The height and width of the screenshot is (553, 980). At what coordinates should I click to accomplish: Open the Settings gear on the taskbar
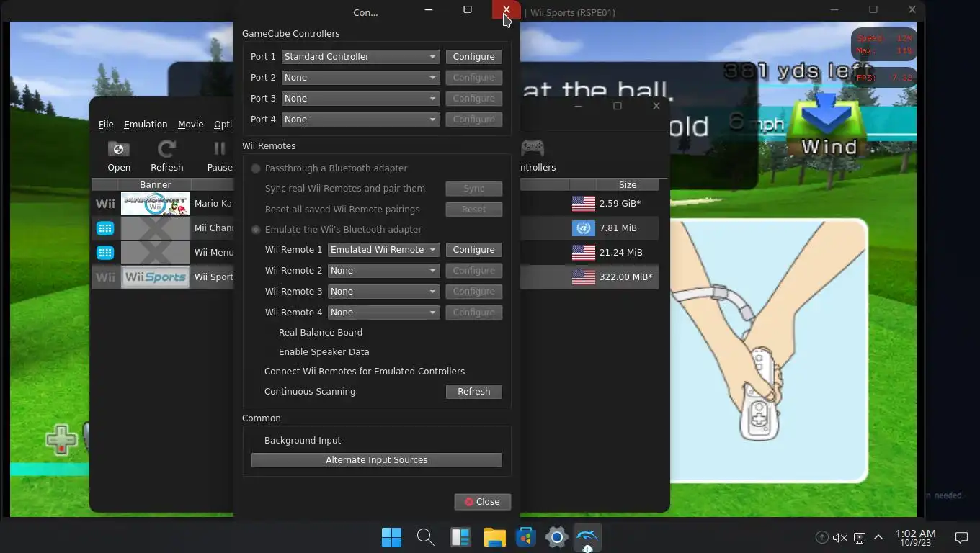(x=556, y=537)
